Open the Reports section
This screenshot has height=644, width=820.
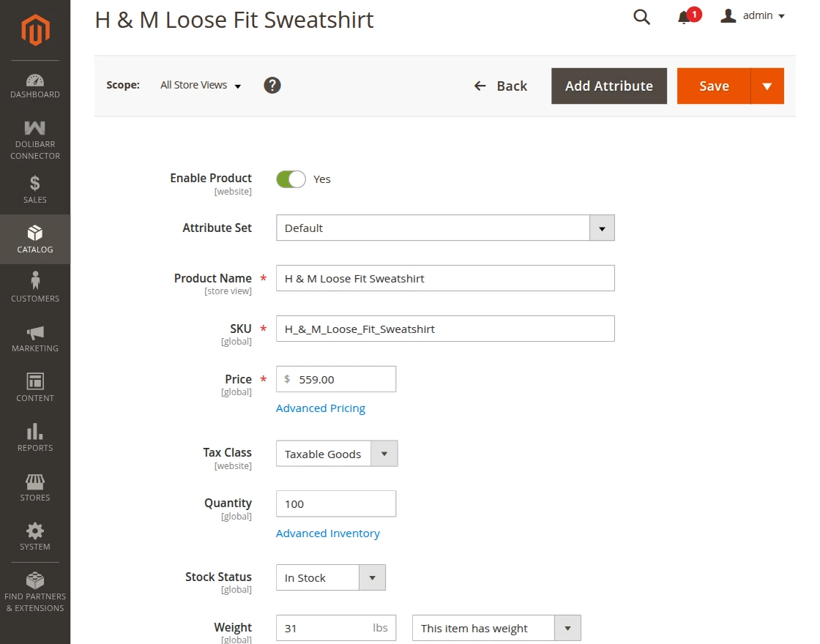click(x=34, y=436)
